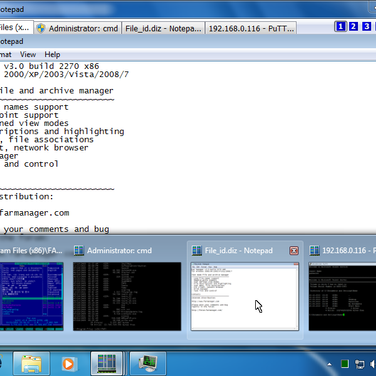
Task: Pick the Far Manager window preview thumbnail
Action: 32,296
